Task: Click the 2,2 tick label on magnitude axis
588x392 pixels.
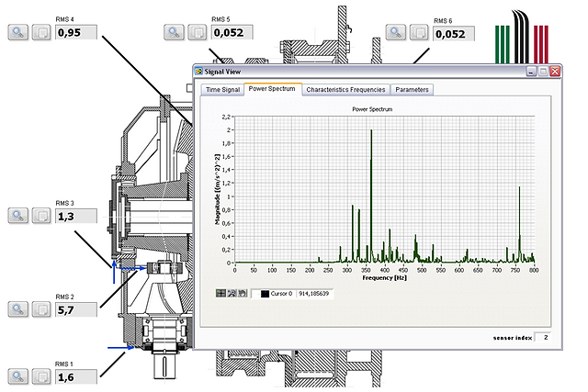Action: tap(226, 117)
